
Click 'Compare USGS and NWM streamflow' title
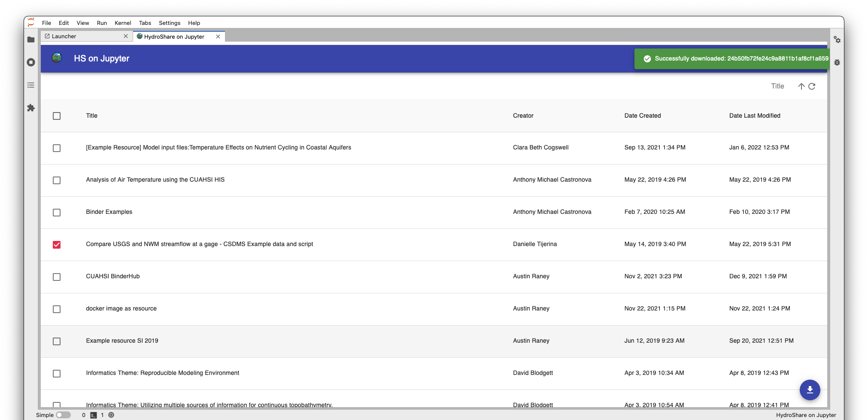click(199, 244)
